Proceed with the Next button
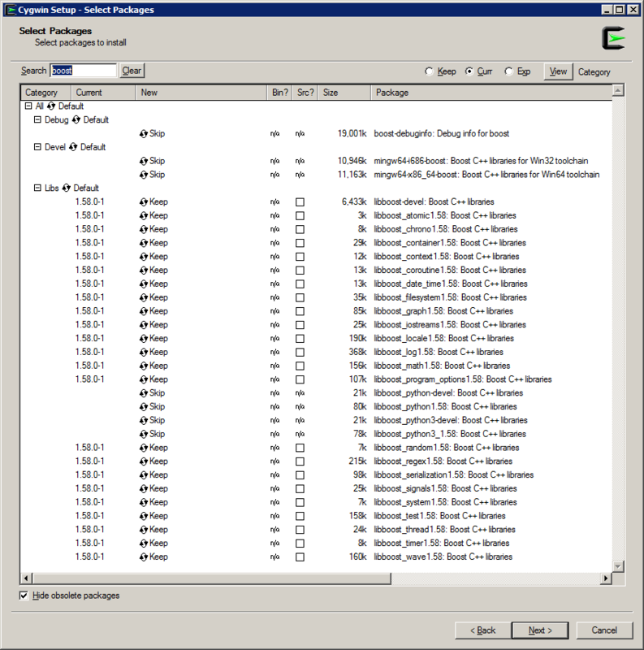 [x=540, y=630]
